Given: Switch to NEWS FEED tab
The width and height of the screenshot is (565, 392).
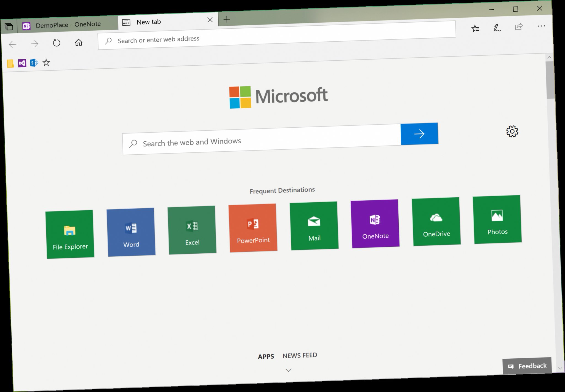Looking at the screenshot, I should coord(300,355).
